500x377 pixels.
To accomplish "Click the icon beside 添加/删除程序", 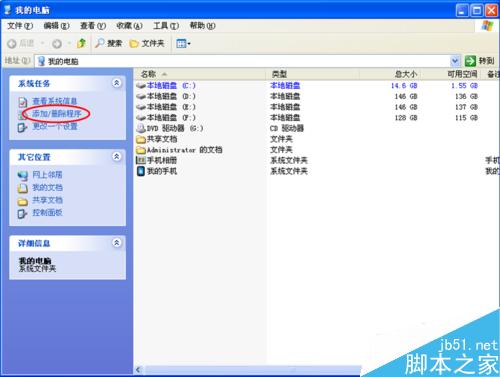I will pos(22,115).
